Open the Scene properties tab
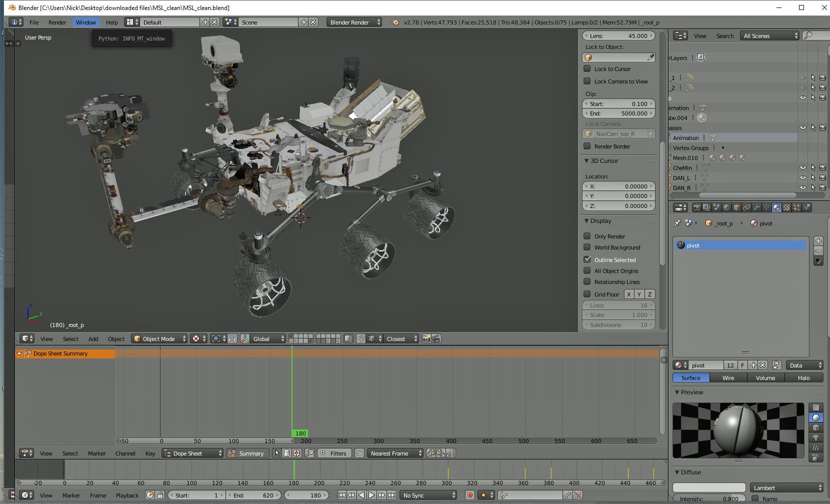 click(x=716, y=207)
